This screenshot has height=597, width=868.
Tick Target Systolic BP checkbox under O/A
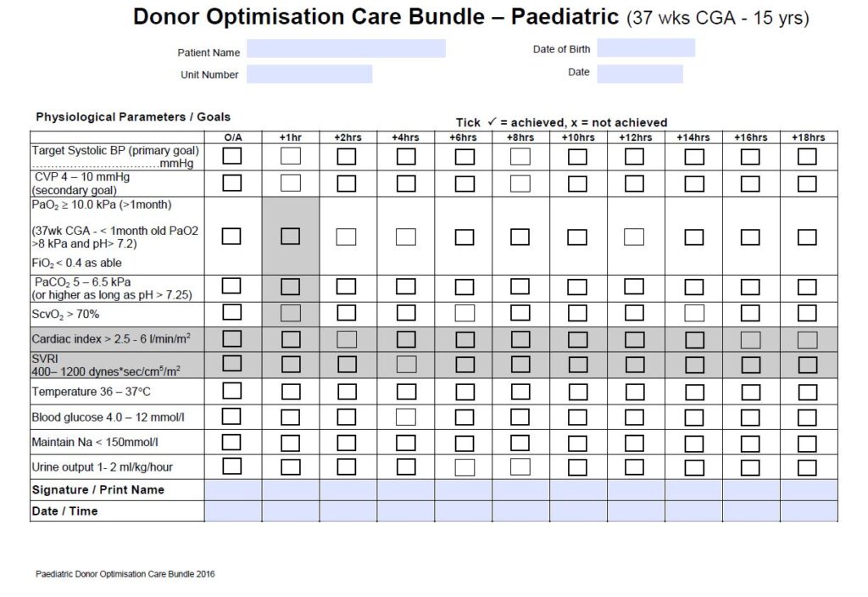(231, 156)
